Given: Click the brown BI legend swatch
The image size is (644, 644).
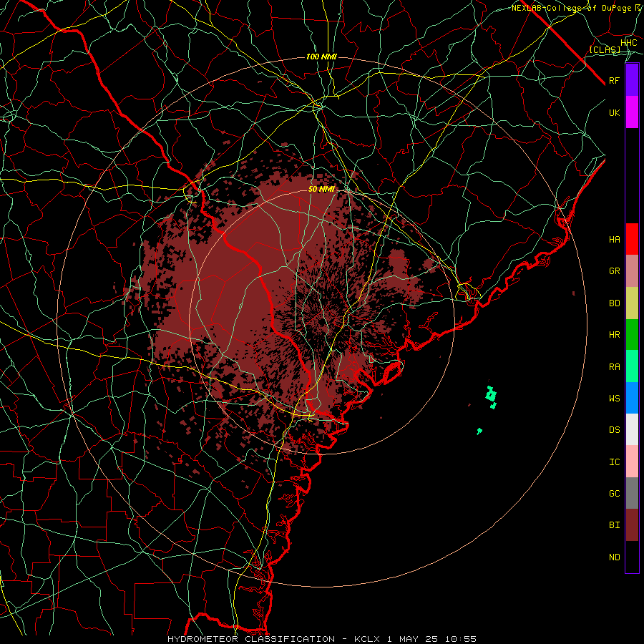Looking at the screenshot, I should coord(632,525).
